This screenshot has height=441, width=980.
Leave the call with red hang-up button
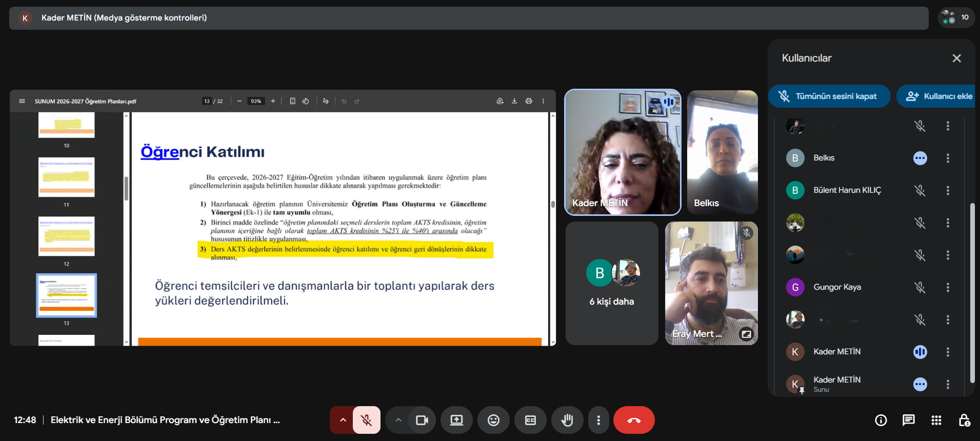click(634, 420)
